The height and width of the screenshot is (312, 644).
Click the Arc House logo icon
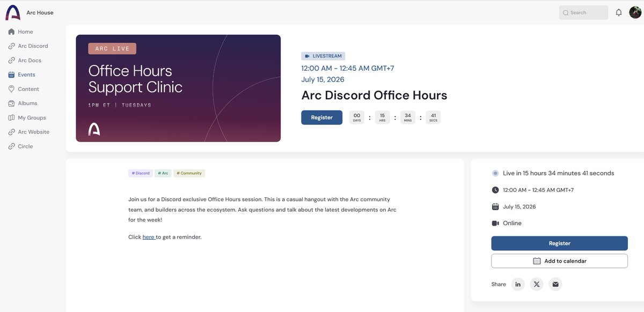click(12, 12)
